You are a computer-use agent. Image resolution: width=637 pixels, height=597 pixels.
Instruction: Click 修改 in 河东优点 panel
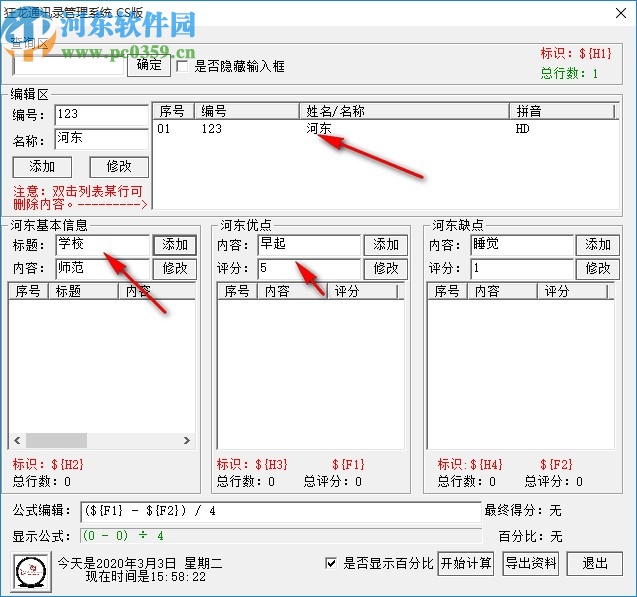point(386,268)
